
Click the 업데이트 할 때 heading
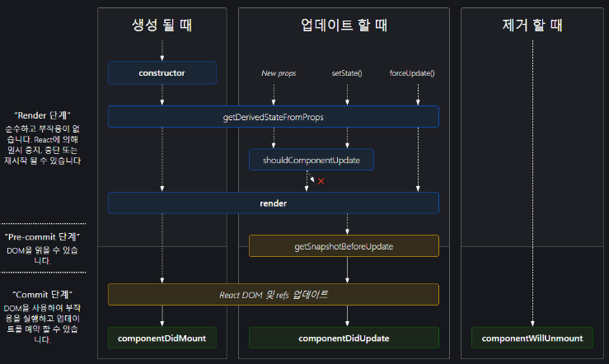[344, 25]
